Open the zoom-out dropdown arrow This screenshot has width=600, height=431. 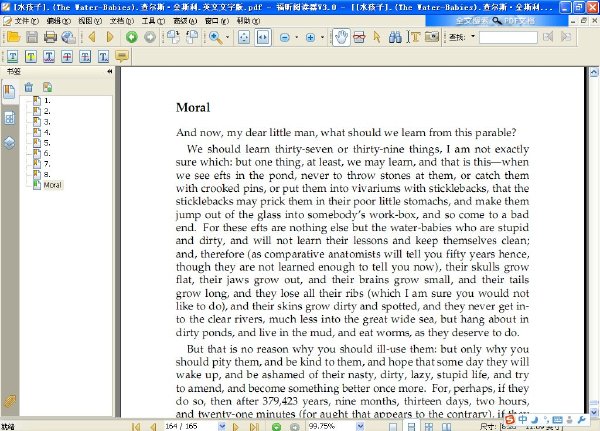296,37
